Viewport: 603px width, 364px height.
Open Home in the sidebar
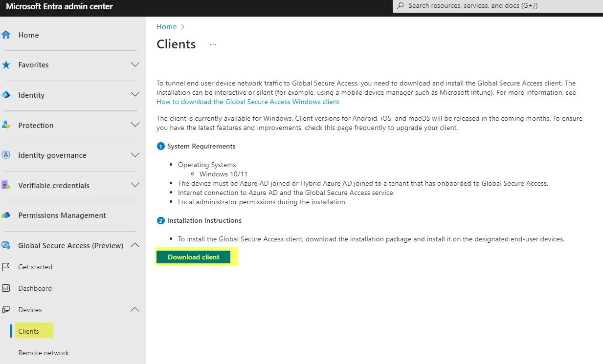pos(28,35)
